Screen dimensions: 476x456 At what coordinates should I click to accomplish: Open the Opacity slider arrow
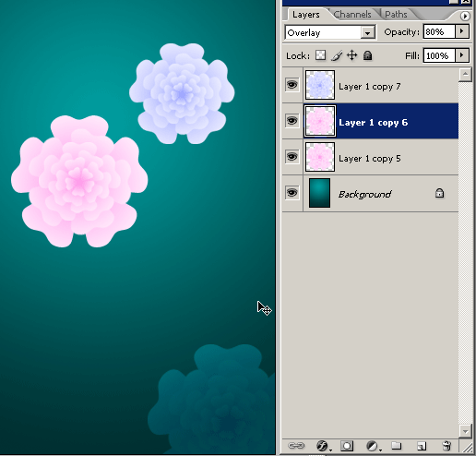click(x=462, y=31)
